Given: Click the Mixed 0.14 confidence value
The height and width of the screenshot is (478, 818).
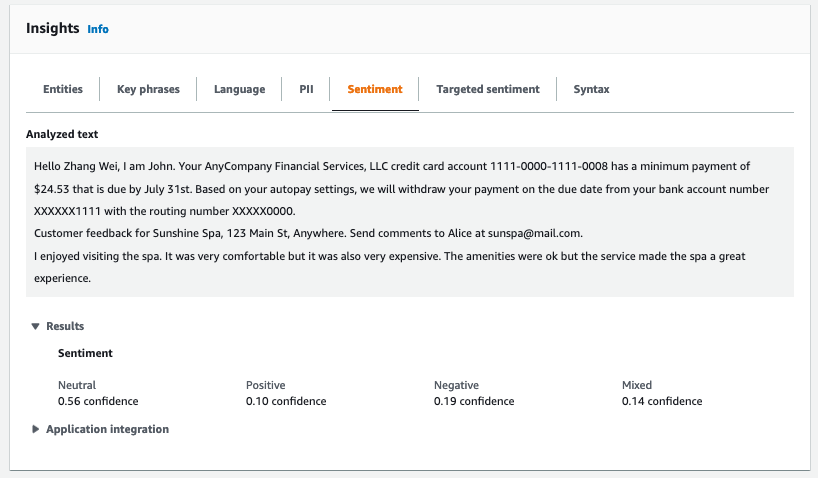Looking at the screenshot, I should [662, 401].
